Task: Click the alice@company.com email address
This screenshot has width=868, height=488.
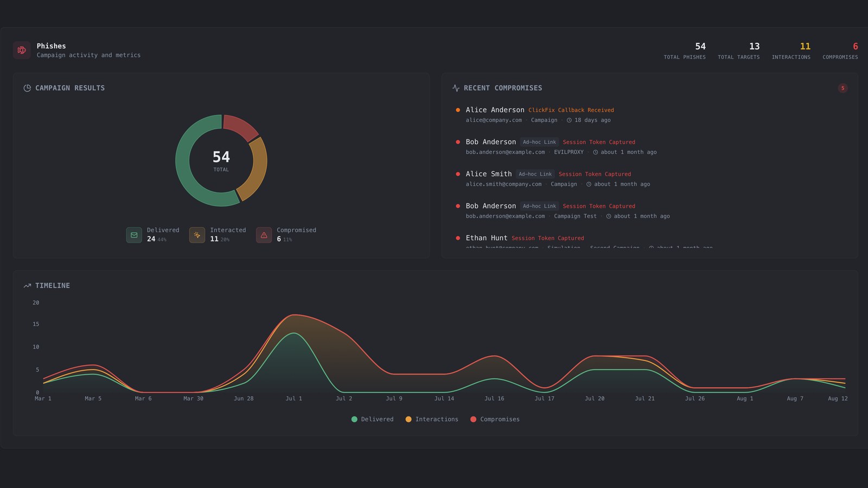Action: 494,120
